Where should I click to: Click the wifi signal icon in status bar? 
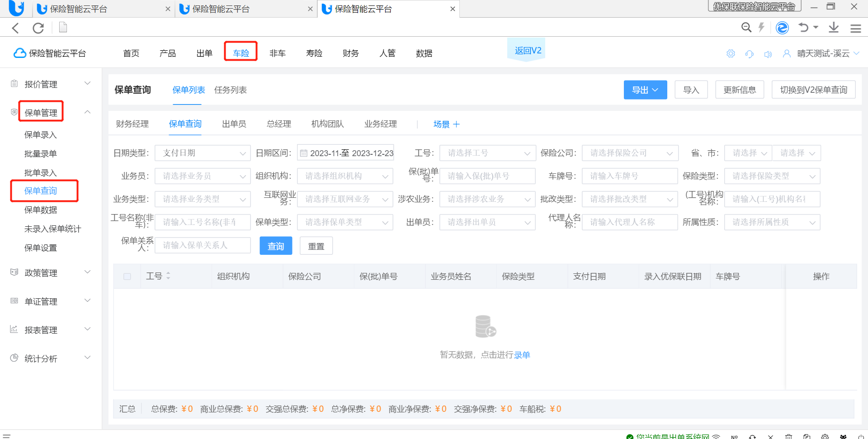(716, 437)
